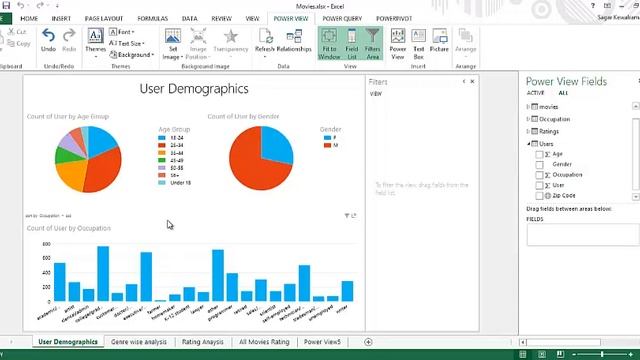Image resolution: width=640 pixels, height=360 pixels.
Task: Toggle the Filters Area
Action: tap(372, 44)
